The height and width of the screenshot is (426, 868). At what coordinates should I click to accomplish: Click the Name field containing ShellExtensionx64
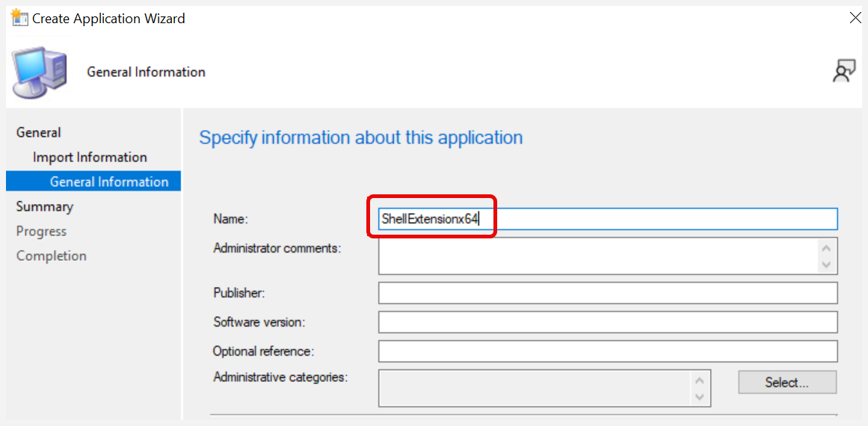click(x=608, y=218)
